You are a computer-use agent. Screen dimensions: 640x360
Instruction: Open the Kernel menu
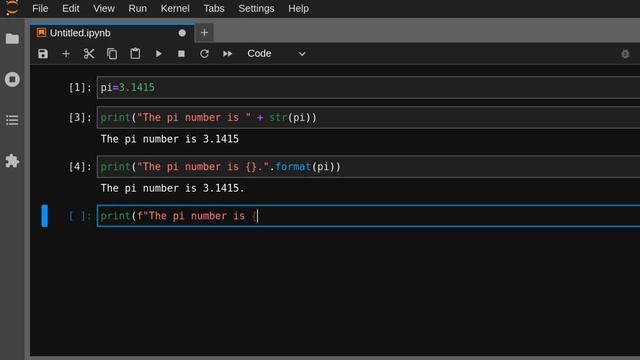[175, 8]
